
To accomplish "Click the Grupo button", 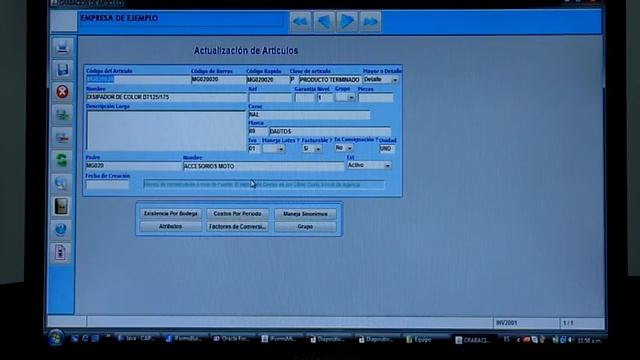I will [305, 227].
